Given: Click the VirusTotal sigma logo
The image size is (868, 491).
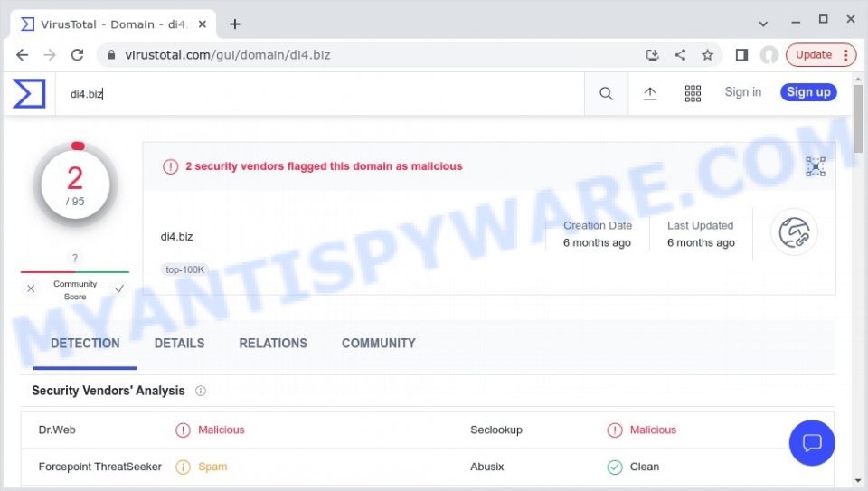Looking at the screenshot, I should 29,93.
